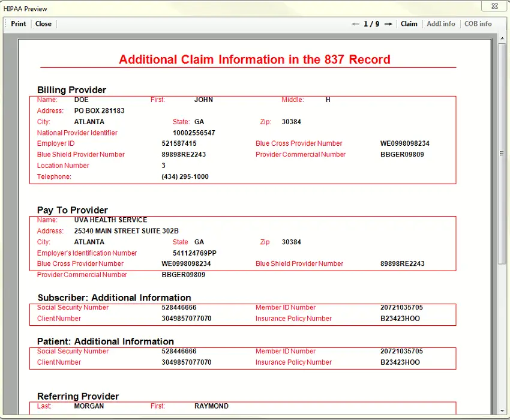This screenshot has height=420, width=510.
Task: Click the vertical scrollbar thumb
Action: (x=503, y=154)
